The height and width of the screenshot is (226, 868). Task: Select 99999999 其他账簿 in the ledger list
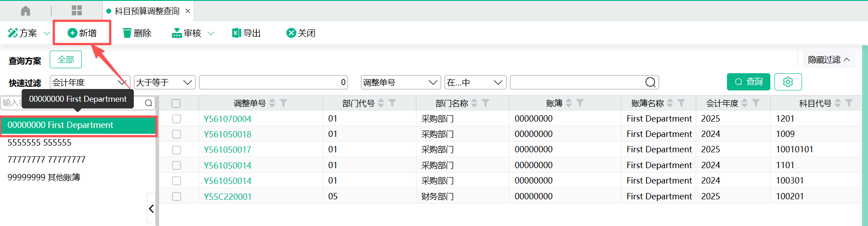pyautogui.click(x=44, y=177)
